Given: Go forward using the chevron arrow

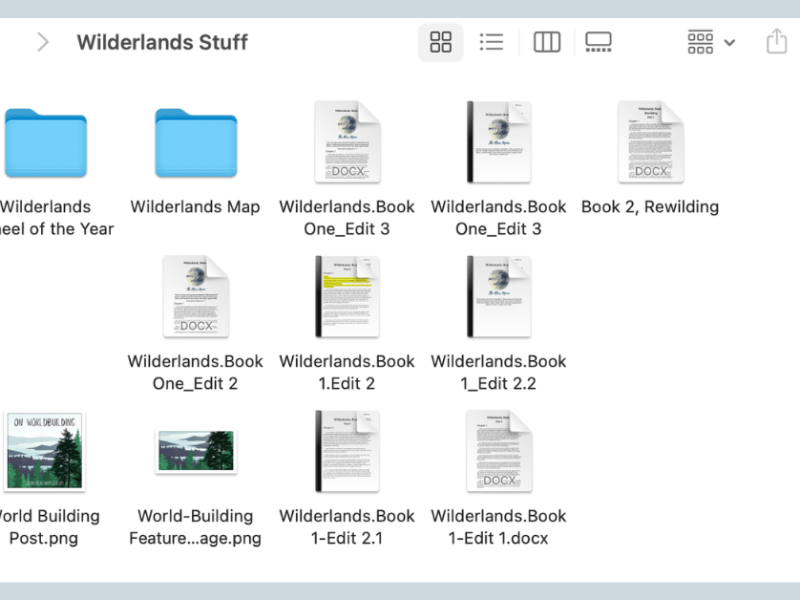Looking at the screenshot, I should (43, 42).
